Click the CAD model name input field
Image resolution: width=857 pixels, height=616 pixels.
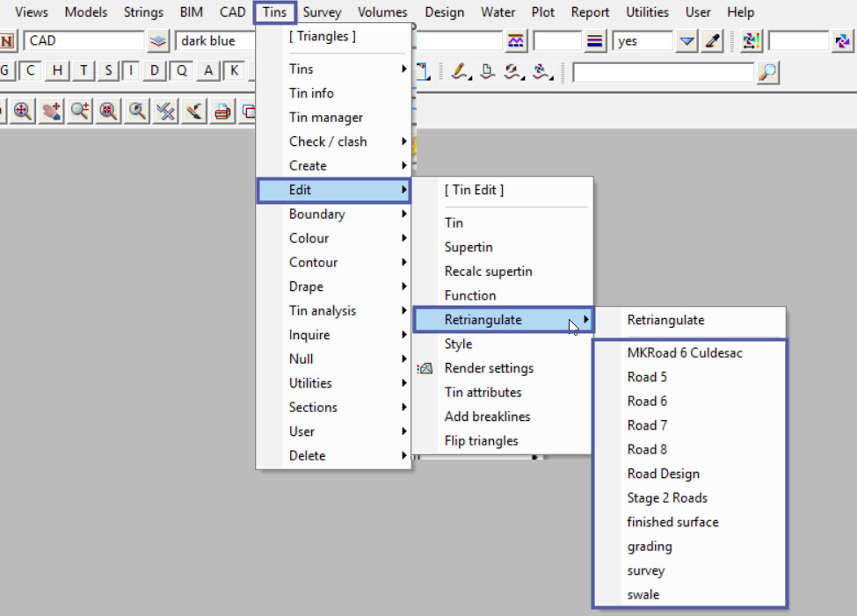[84, 41]
